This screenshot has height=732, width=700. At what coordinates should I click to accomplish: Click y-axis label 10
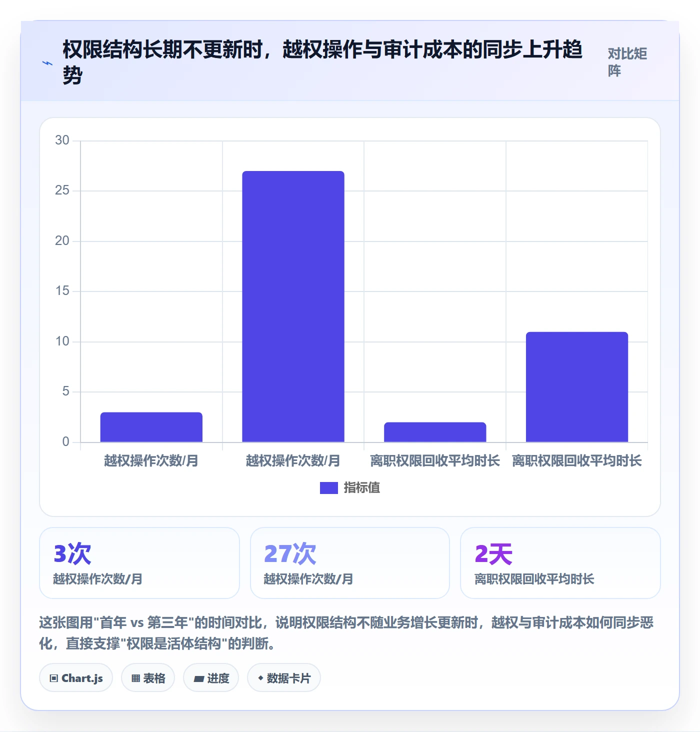point(62,341)
